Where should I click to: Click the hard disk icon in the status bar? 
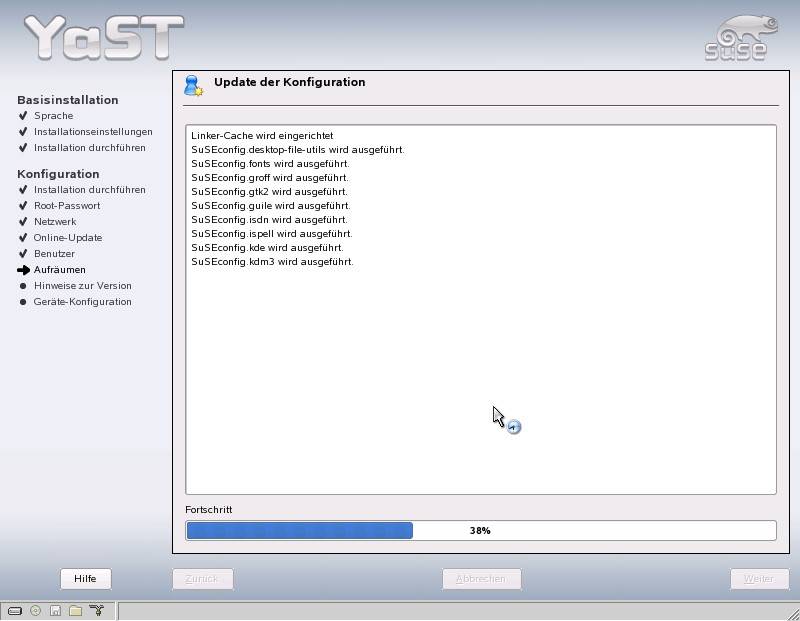[15, 610]
